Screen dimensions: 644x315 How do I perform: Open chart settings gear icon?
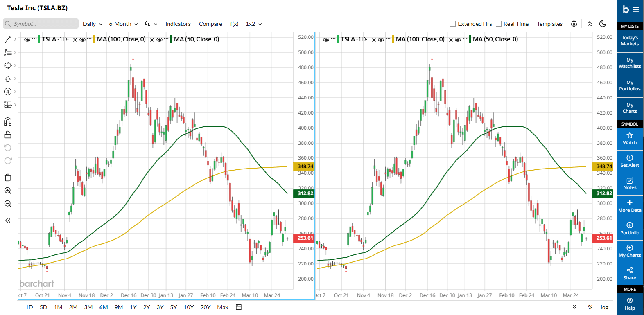click(x=574, y=24)
